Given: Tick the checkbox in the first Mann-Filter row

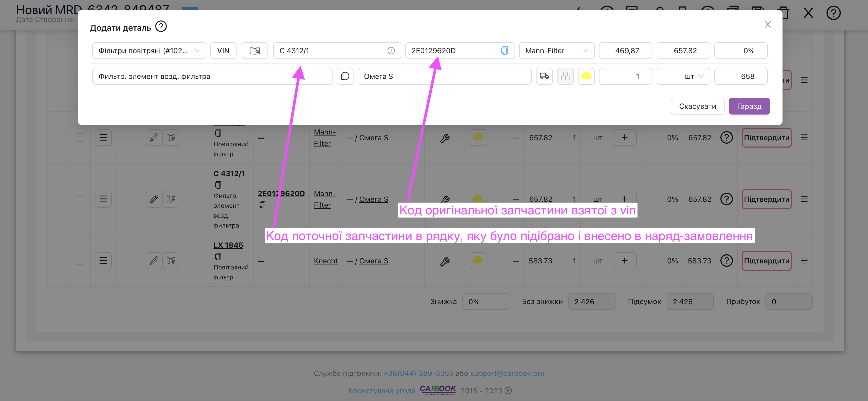Looking at the screenshot, I should pyautogui.click(x=80, y=137).
